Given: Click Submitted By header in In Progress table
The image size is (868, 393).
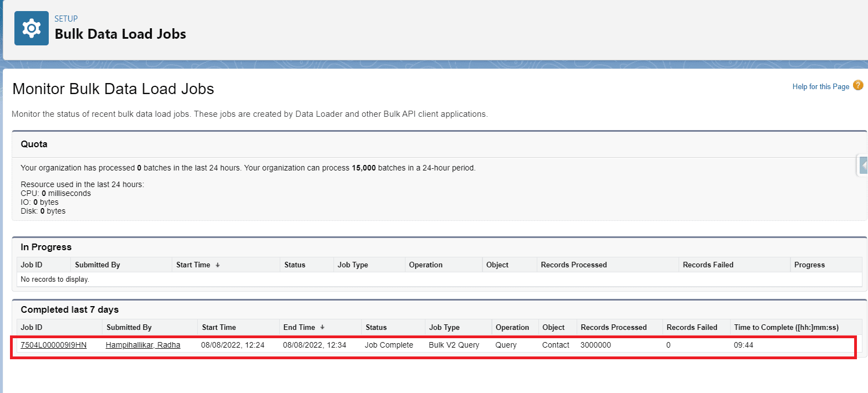Looking at the screenshot, I should click(x=97, y=265).
